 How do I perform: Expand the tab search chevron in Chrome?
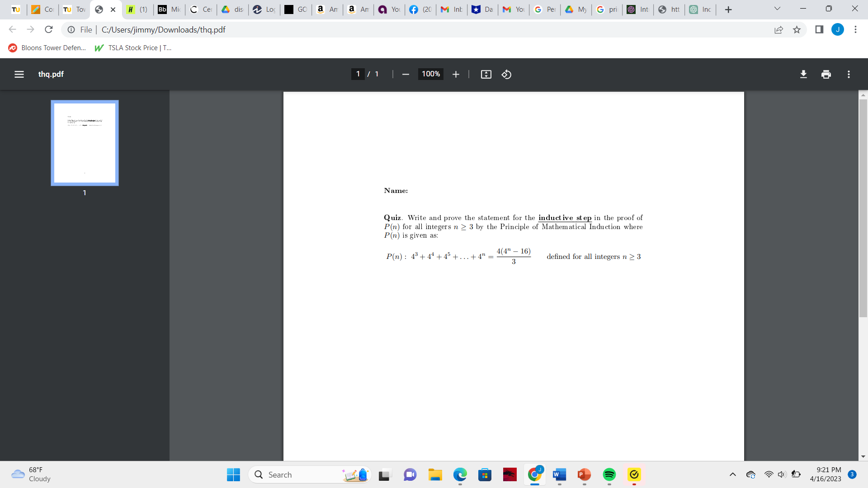(x=777, y=9)
